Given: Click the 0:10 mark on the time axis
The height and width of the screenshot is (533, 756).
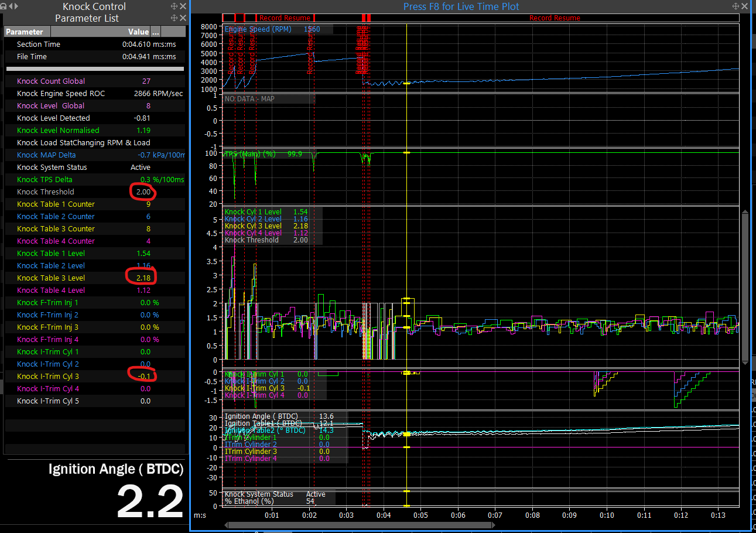Looking at the screenshot, I should [607, 515].
